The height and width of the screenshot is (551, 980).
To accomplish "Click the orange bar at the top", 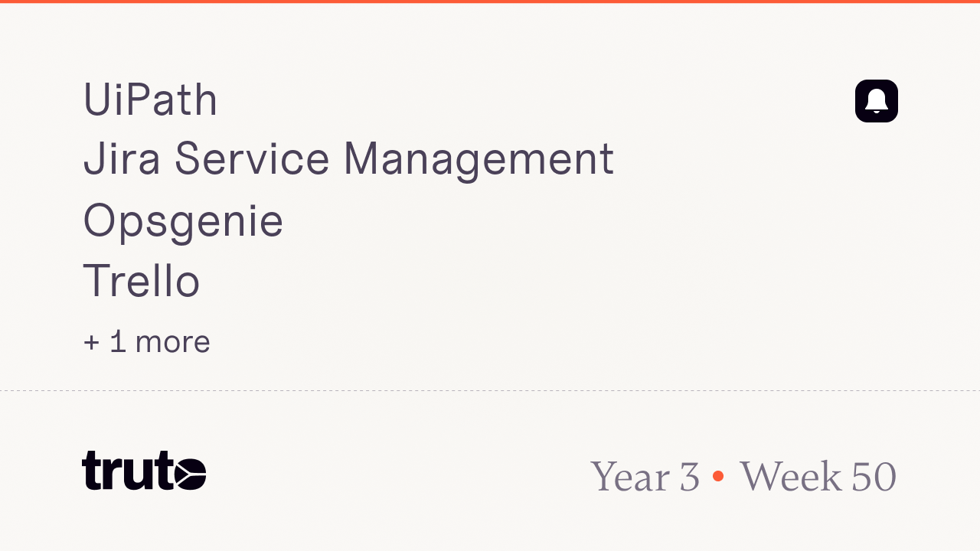I will (x=490, y=2).
